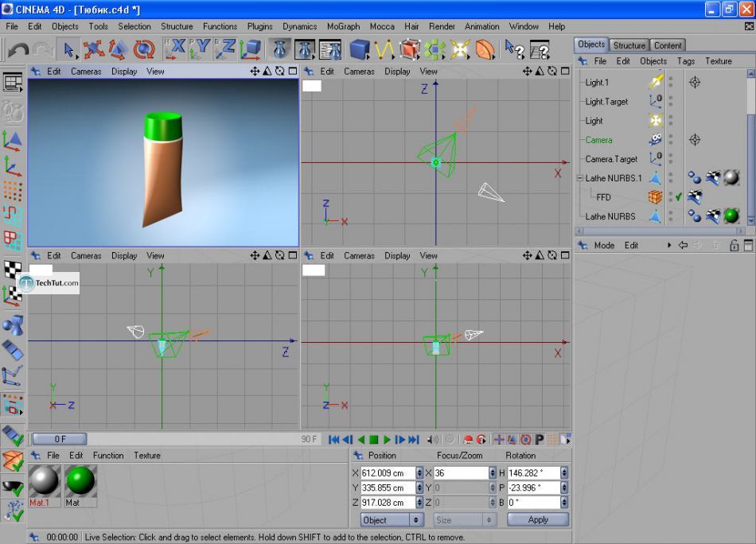Image resolution: width=756 pixels, height=544 pixels.
Task: Click the Attribute Manager back arrow
Action: pos(683,245)
